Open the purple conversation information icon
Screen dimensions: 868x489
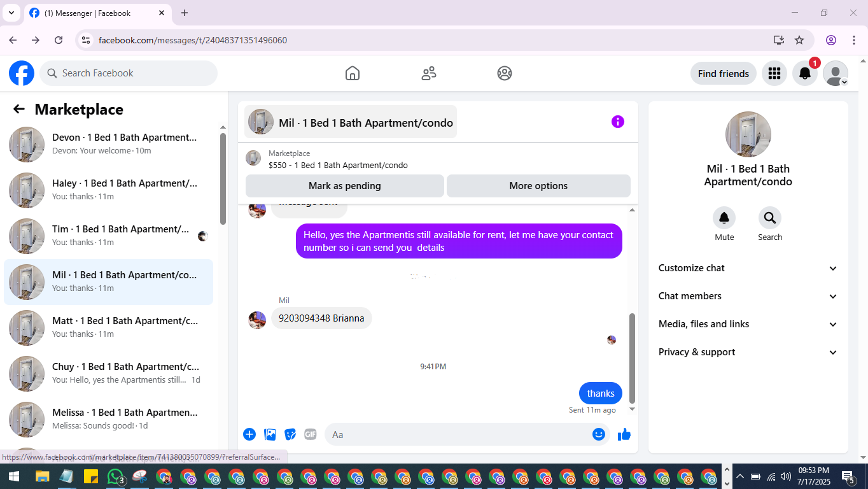pos(618,122)
